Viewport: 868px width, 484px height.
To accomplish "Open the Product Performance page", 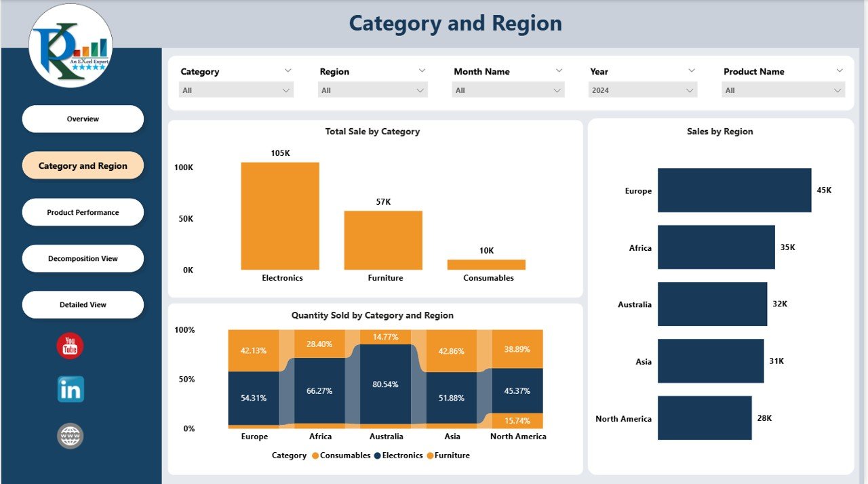I will tap(83, 212).
